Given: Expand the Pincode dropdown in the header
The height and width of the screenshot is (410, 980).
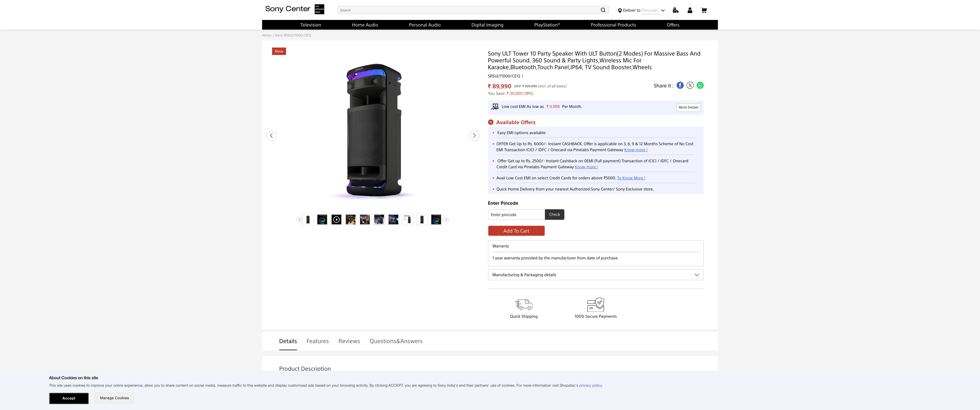Looking at the screenshot, I should [663, 10].
